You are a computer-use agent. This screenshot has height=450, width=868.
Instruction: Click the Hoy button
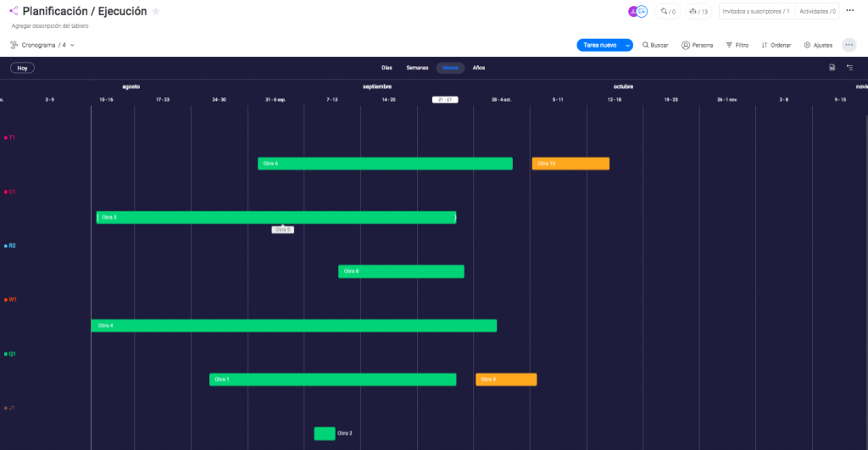point(22,68)
